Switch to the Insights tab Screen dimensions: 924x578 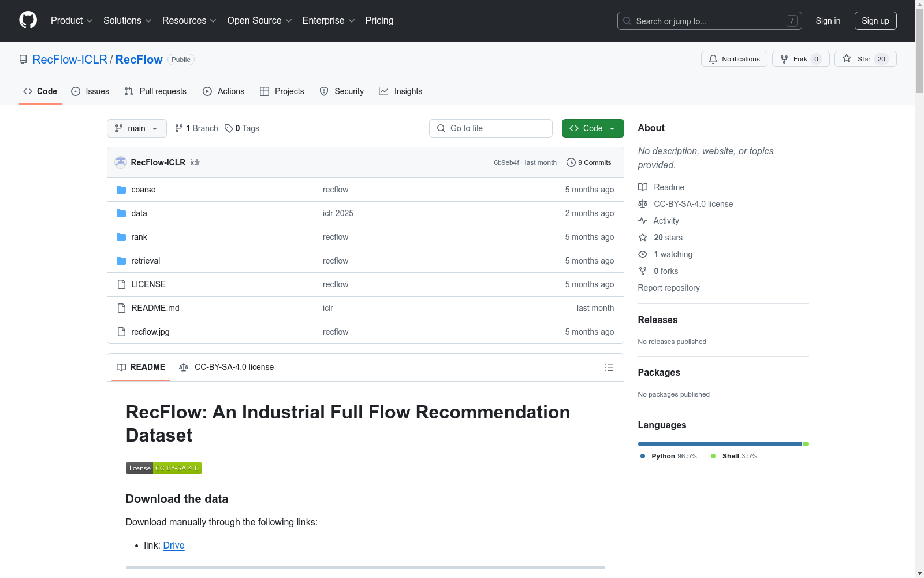point(401,91)
